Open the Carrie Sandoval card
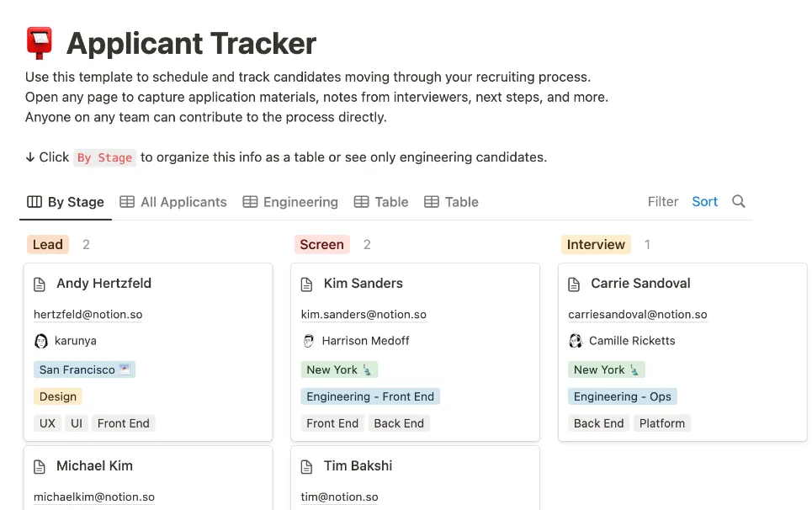The height and width of the screenshot is (510, 812). coord(682,352)
